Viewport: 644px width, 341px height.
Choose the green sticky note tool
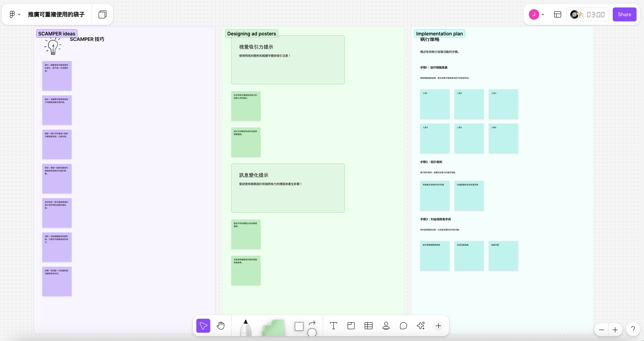(x=273, y=327)
